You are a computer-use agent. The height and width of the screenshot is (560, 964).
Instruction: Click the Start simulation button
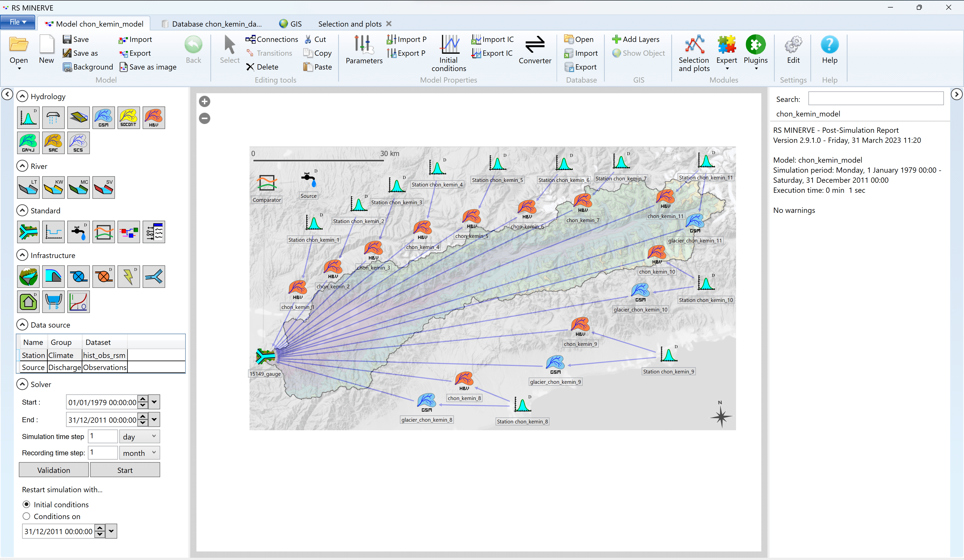[125, 470]
